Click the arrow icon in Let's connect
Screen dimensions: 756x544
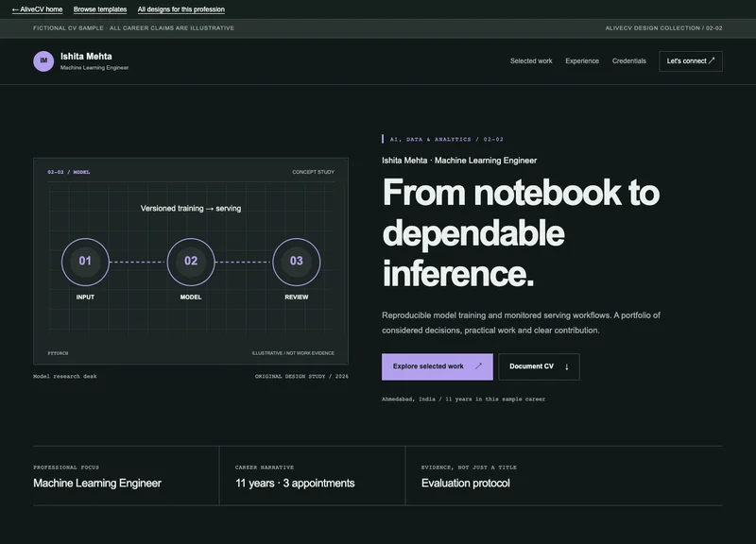point(712,60)
